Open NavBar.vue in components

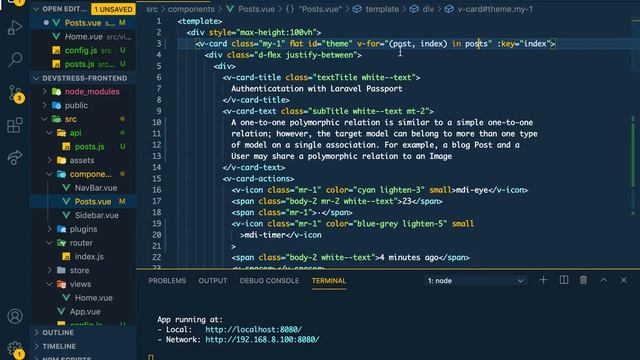click(x=83, y=188)
